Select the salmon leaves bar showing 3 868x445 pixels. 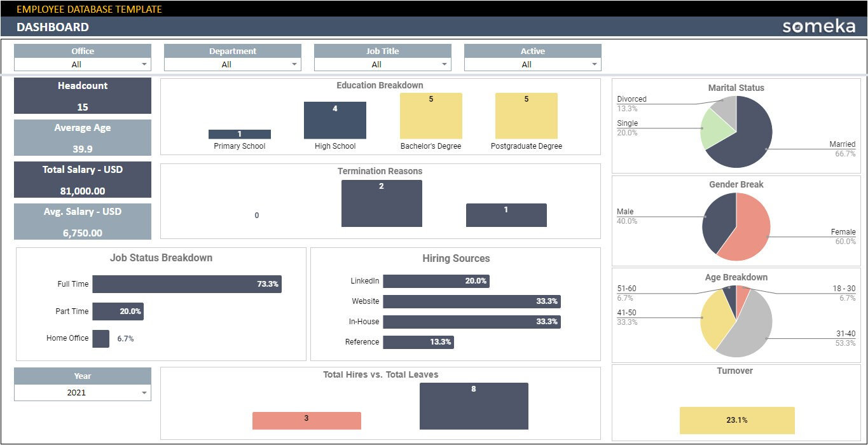307,420
